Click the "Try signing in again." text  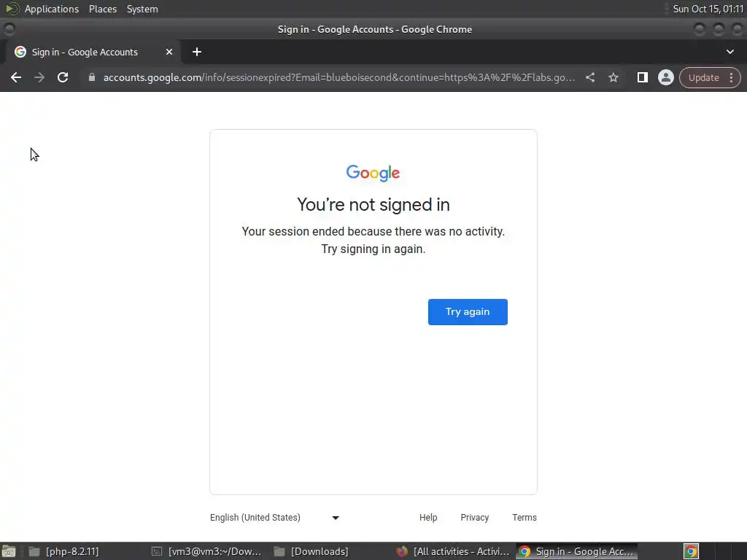(x=373, y=249)
